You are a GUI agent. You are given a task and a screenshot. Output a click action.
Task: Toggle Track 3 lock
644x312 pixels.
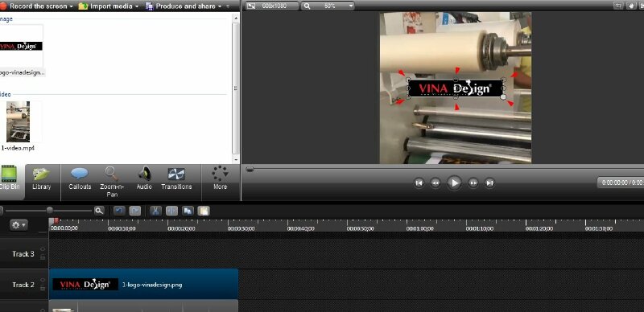coord(43,258)
